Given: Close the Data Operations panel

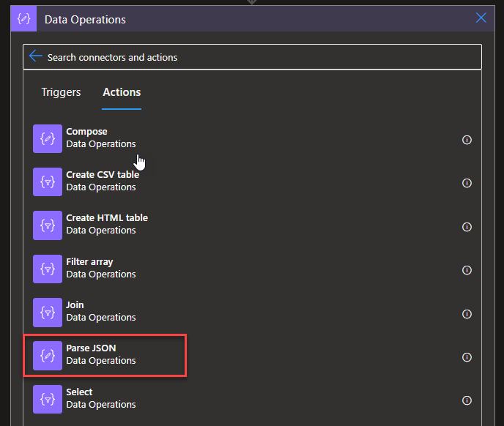Looking at the screenshot, I should coord(481,18).
